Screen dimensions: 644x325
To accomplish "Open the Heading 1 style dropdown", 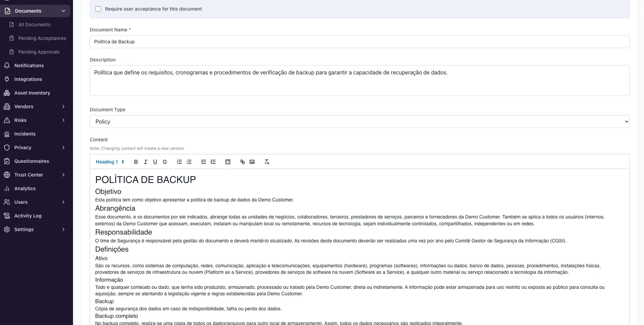I will 110,162.
